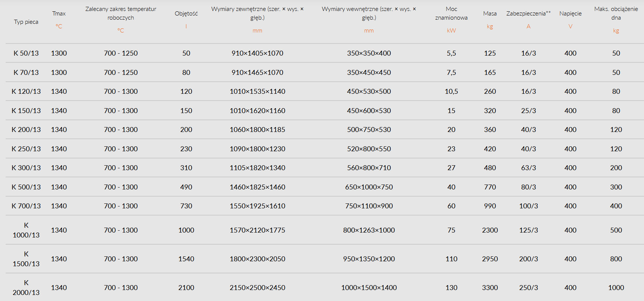Select the Napięcie column header
The width and height of the screenshot is (644, 301).
pyautogui.click(x=570, y=14)
